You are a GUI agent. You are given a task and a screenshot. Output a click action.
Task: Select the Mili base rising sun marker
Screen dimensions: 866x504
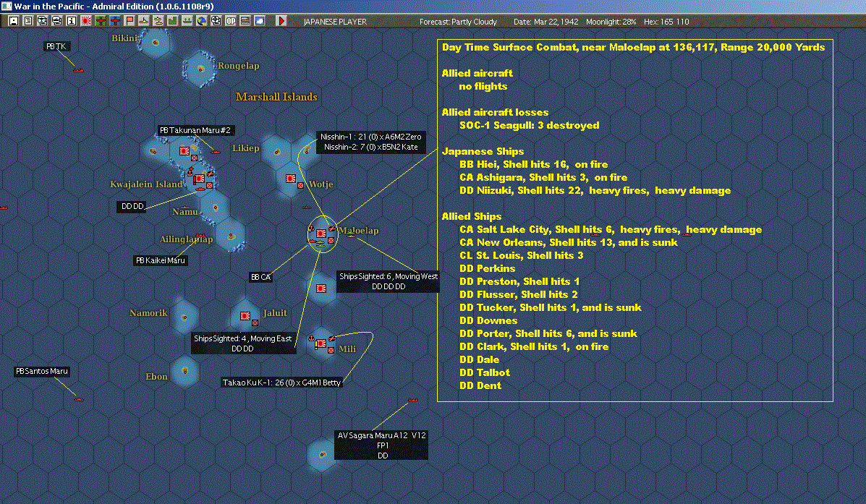click(x=321, y=343)
